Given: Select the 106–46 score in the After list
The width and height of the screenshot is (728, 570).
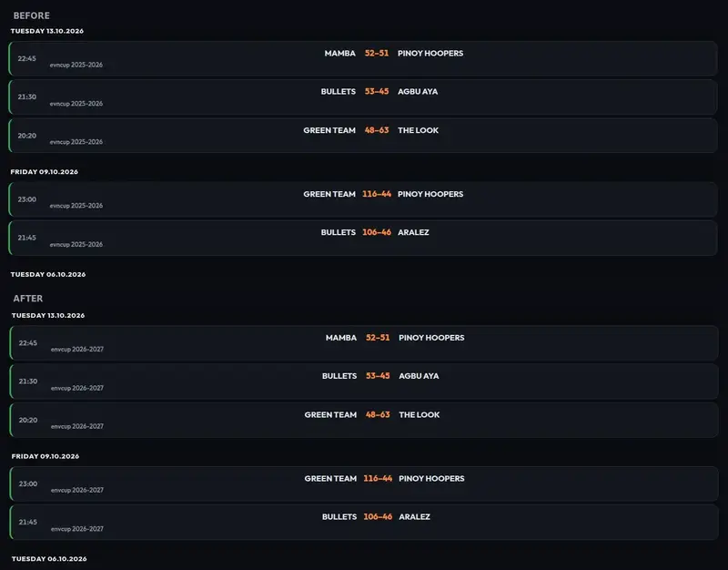Looking at the screenshot, I should pos(378,516).
